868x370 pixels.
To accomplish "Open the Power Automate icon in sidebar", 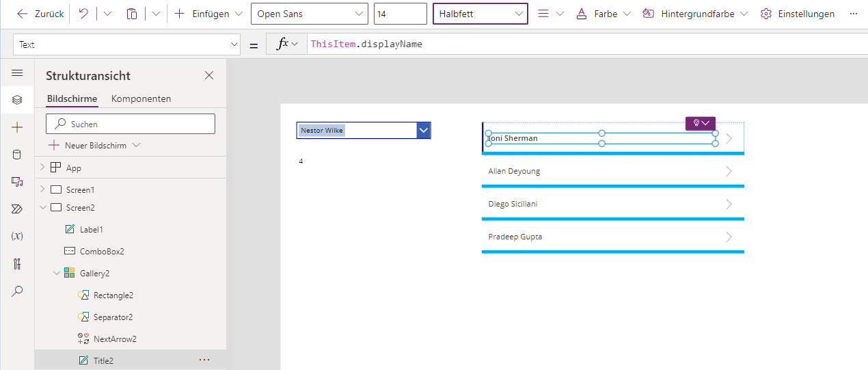I will [17, 209].
